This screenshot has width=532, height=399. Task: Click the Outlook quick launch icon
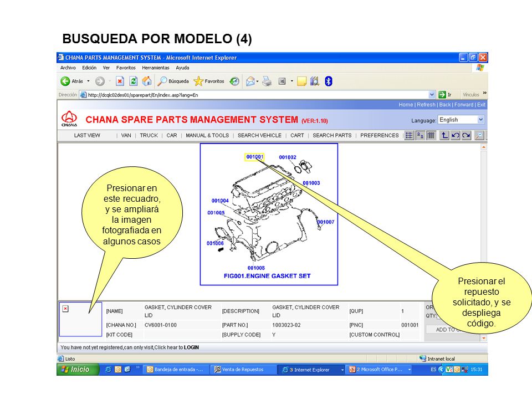click(117, 370)
